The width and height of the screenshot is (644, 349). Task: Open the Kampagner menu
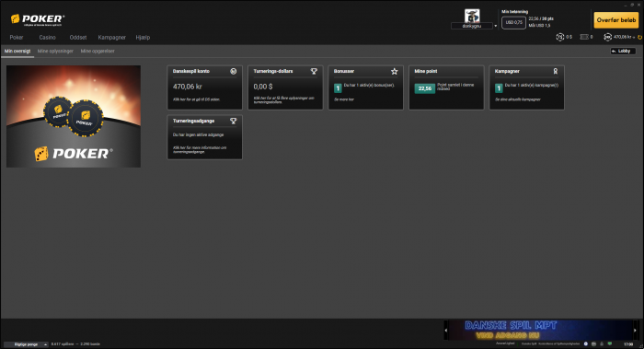[111, 38]
